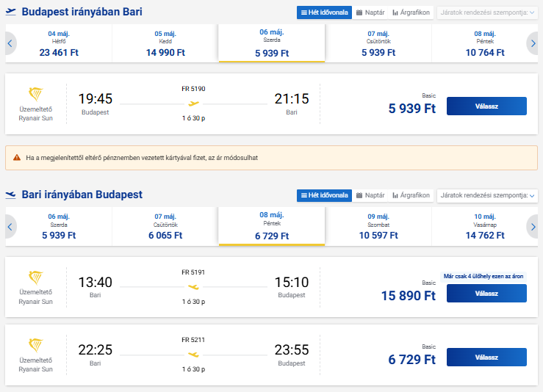
Task: Click warning triangle icon in currency notice
Action: (x=16, y=158)
